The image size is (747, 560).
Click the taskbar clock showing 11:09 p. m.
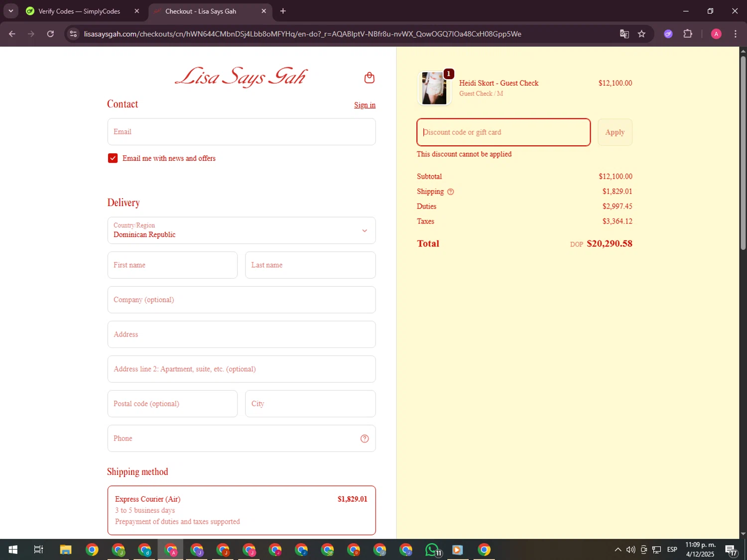tap(700, 550)
